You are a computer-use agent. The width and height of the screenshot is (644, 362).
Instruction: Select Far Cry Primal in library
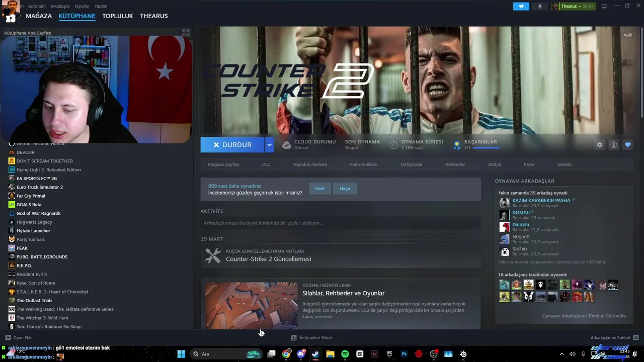[31, 196]
